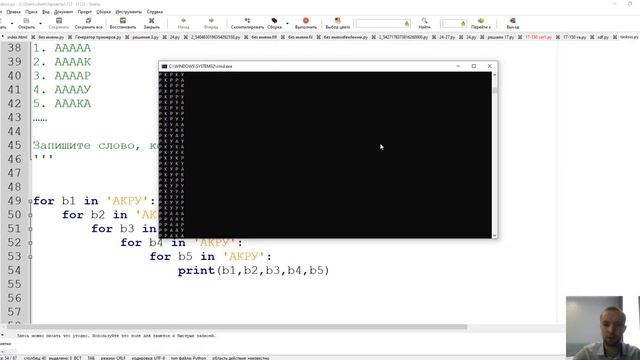Switch to the tanksss.py tab
The width and height of the screenshot is (640, 360).
[x=629, y=37]
